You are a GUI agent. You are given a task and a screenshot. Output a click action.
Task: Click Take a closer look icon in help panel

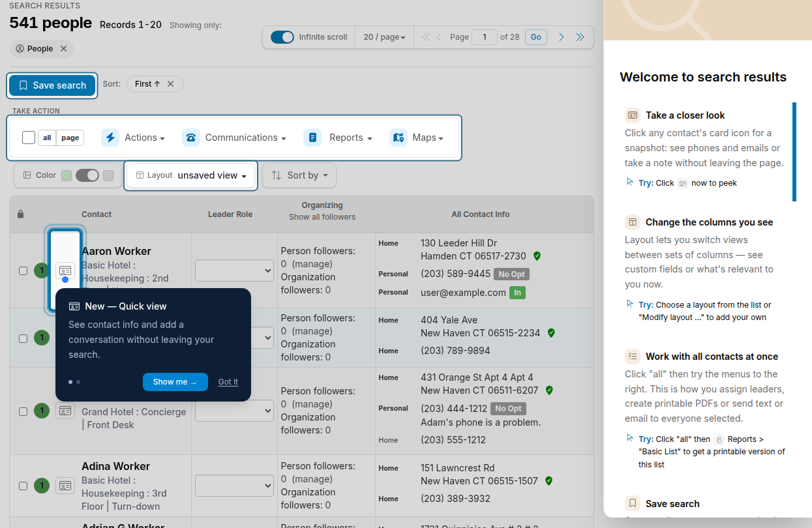[633, 115]
